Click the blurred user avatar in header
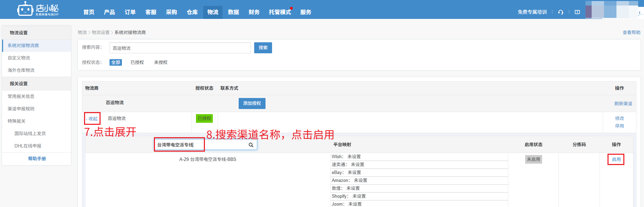Image resolution: width=644 pixels, height=207 pixels. [612, 10]
